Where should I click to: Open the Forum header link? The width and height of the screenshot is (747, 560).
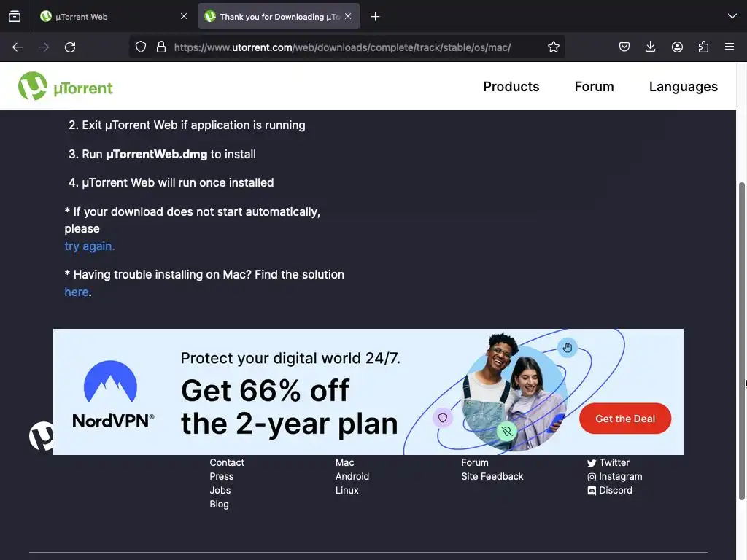point(594,87)
